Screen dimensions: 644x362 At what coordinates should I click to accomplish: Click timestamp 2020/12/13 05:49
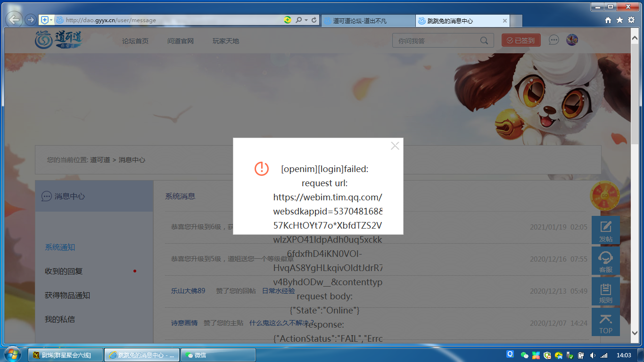tap(559, 291)
